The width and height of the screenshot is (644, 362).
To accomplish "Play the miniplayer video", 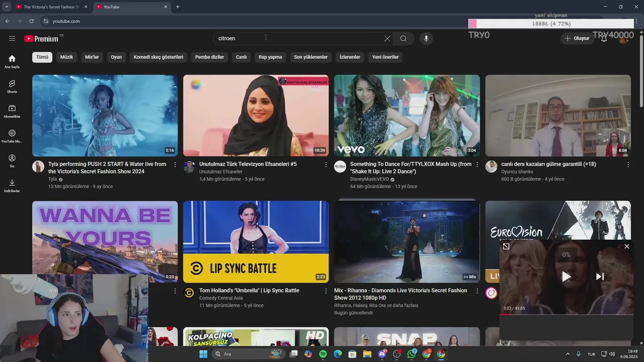I will [566, 276].
